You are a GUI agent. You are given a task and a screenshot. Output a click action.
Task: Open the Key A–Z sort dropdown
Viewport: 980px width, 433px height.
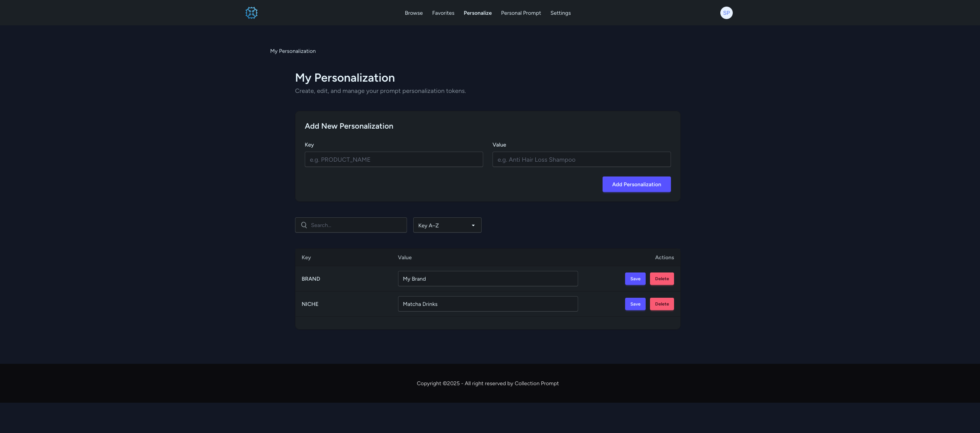[447, 225]
